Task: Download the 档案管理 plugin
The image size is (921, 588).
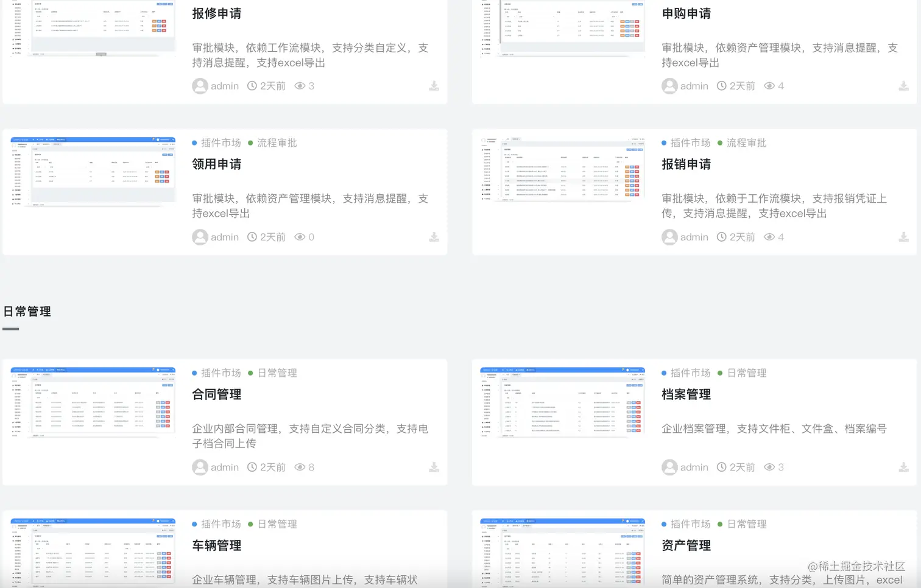Action: [903, 467]
